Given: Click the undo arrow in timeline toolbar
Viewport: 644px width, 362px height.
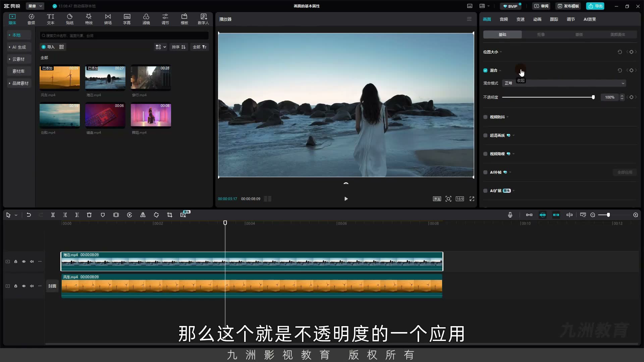Looking at the screenshot, I should (29, 215).
